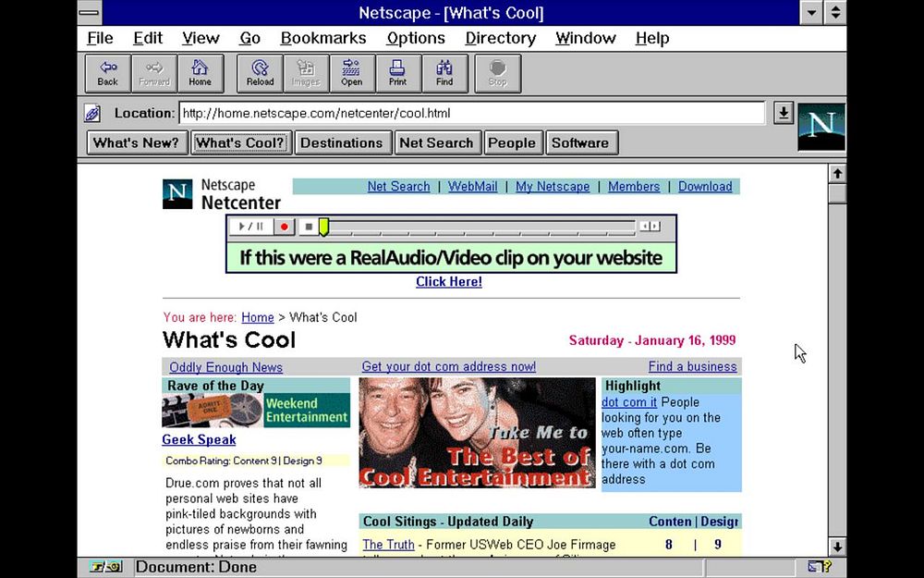Screen dimensions: 924x578
Task: Open the My Netscape link
Action: 553,187
